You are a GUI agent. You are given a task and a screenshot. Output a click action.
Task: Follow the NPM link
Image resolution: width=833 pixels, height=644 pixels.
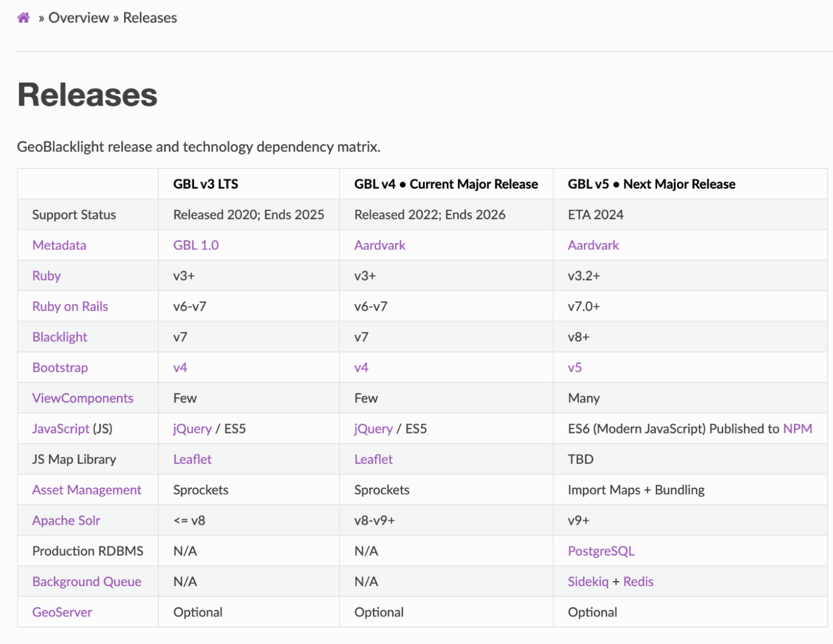click(797, 429)
